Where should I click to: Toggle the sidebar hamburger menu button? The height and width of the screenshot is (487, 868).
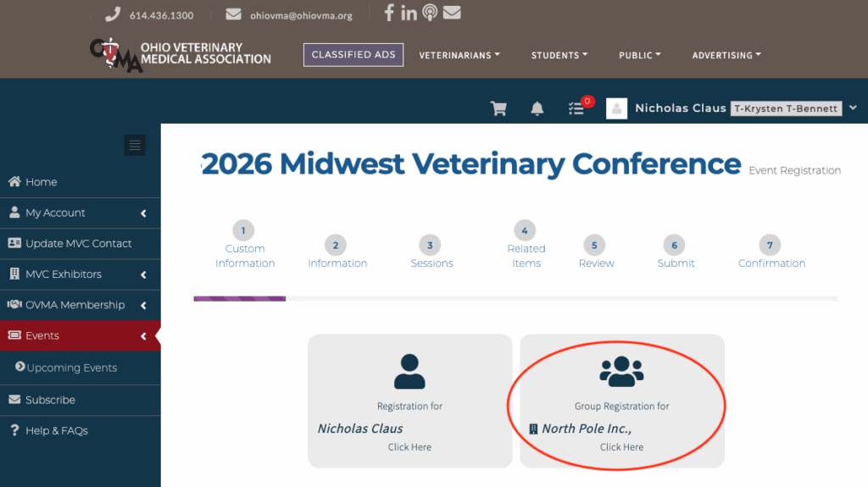pos(135,145)
